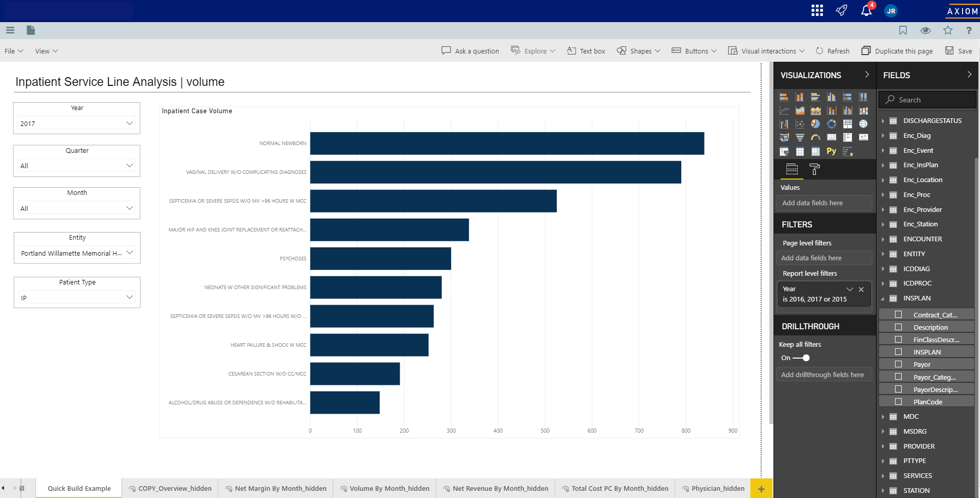Viewport: 980px width, 498px height.
Task: Open the Format paint roller tab
Action: point(815,169)
